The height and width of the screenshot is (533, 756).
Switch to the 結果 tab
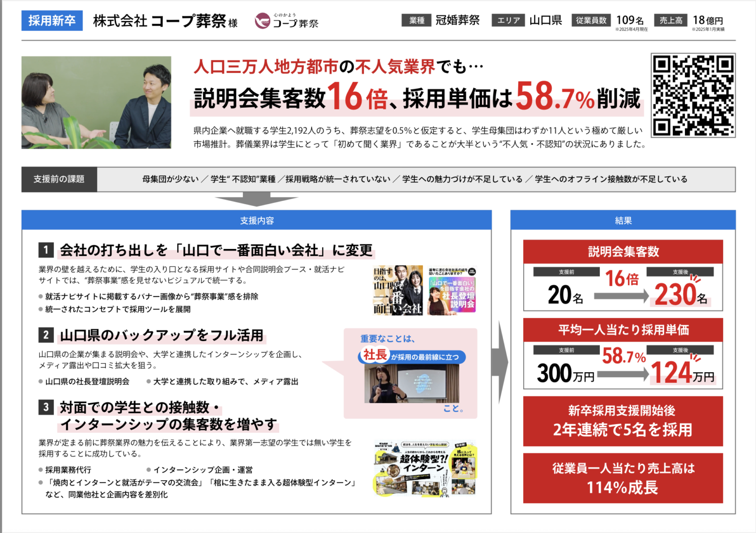point(623,220)
